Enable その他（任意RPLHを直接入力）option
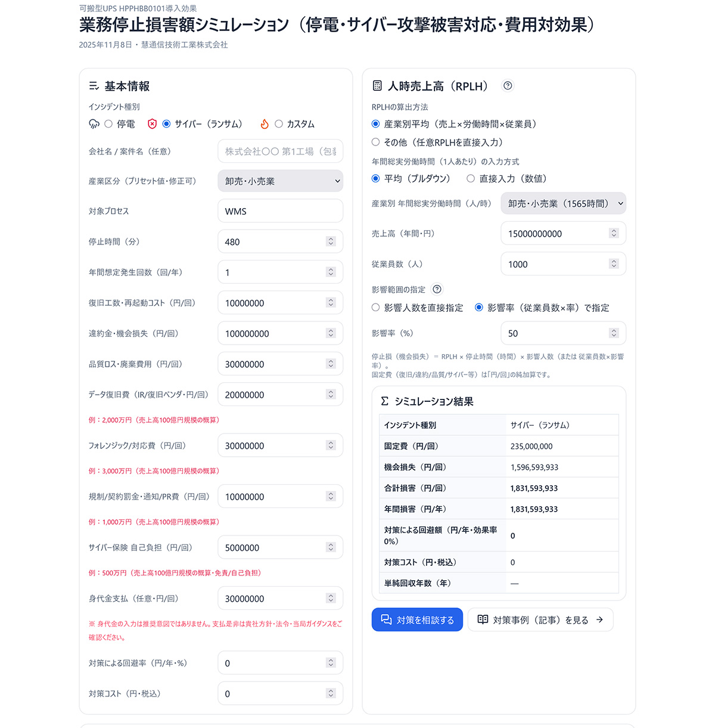Screen dimensions: 715x728 click(375, 142)
